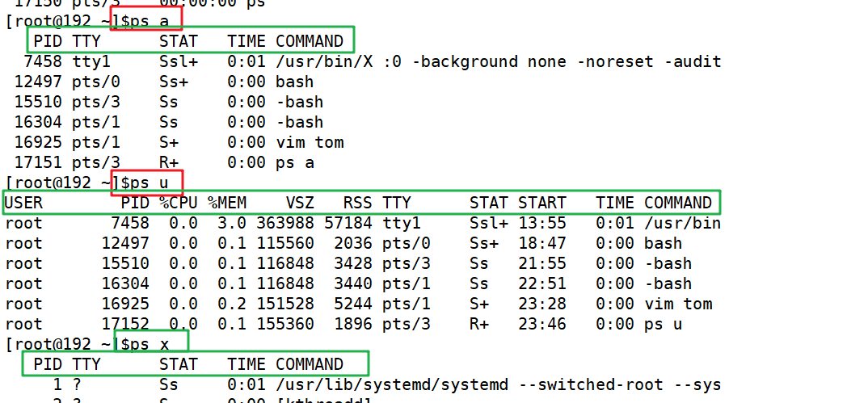Click the start time 21:55
This screenshot has height=403, width=868.
542,264
